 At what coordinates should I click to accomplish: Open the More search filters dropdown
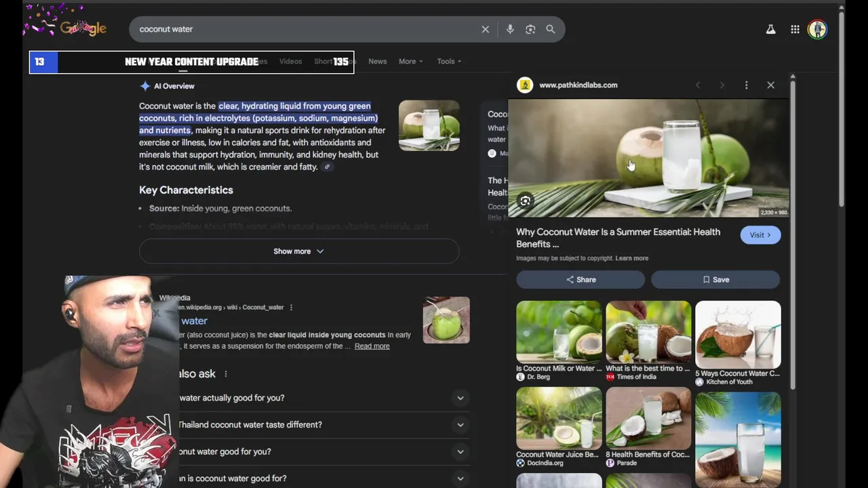click(410, 61)
